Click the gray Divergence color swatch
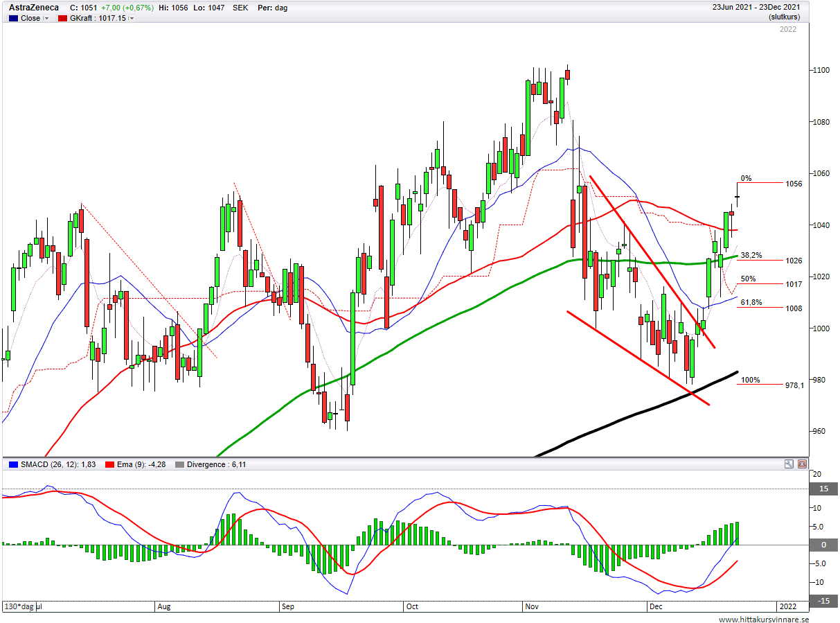 click(x=181, y=464)
